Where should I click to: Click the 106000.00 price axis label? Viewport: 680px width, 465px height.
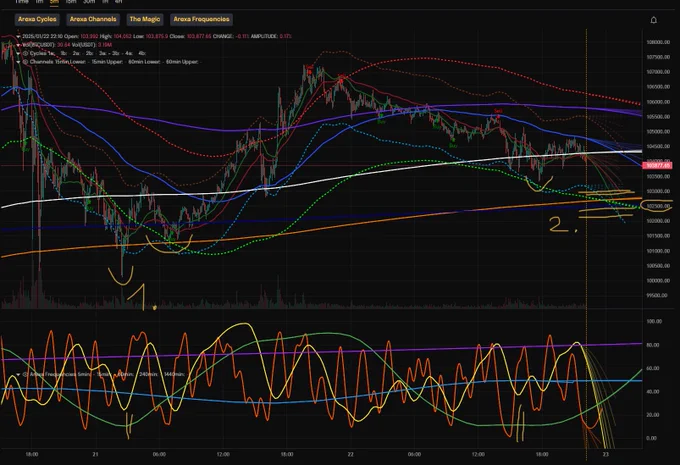click(658, 102)
